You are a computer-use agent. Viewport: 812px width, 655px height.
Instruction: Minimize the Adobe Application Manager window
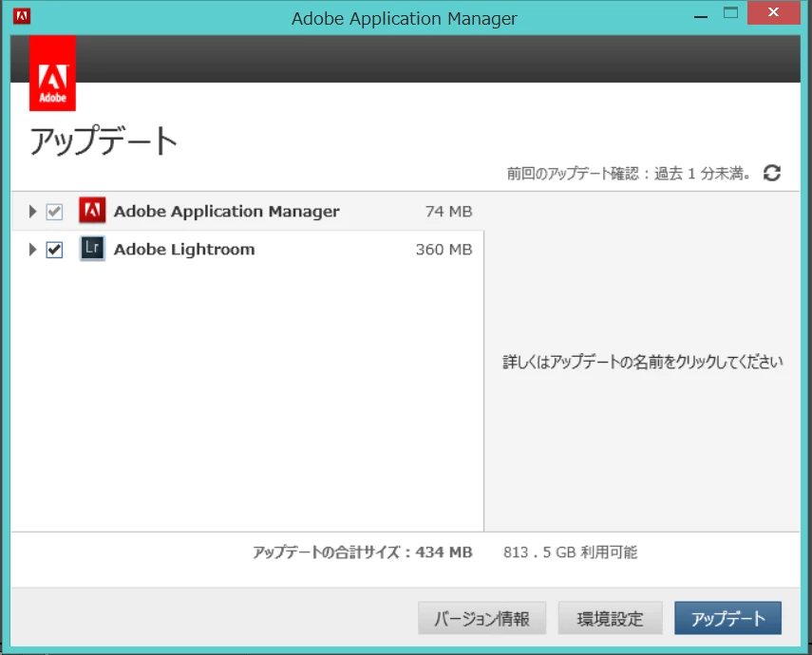pyautogui.click(x=701, y=14)
